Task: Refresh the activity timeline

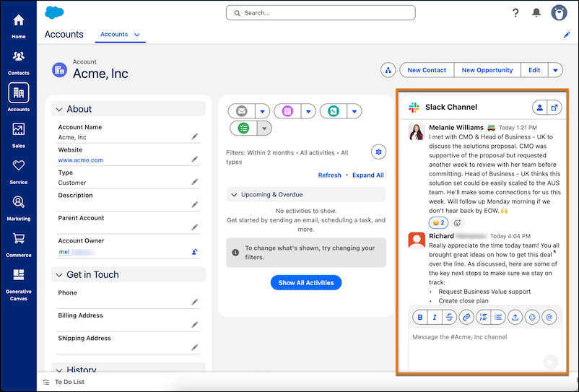Action: [x=329, y=175]
